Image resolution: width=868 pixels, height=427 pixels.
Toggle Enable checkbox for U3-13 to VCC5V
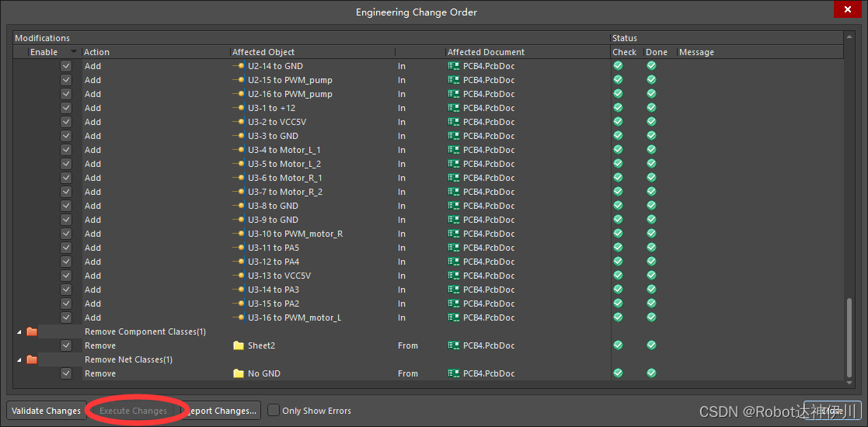point(66,276)
